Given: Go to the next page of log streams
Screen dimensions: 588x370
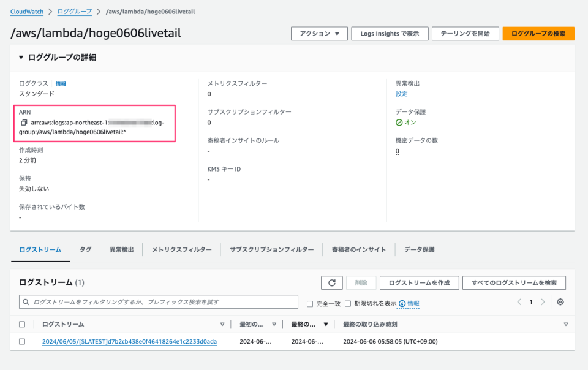Looking at the screenshot, I should [x=542, y=301].
